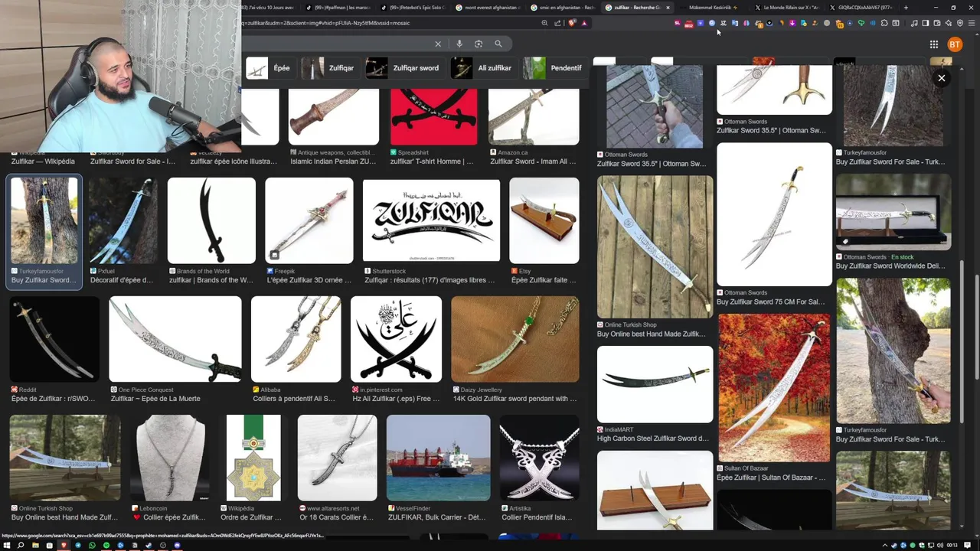Open the BT Google account avatar

point(955,44)
